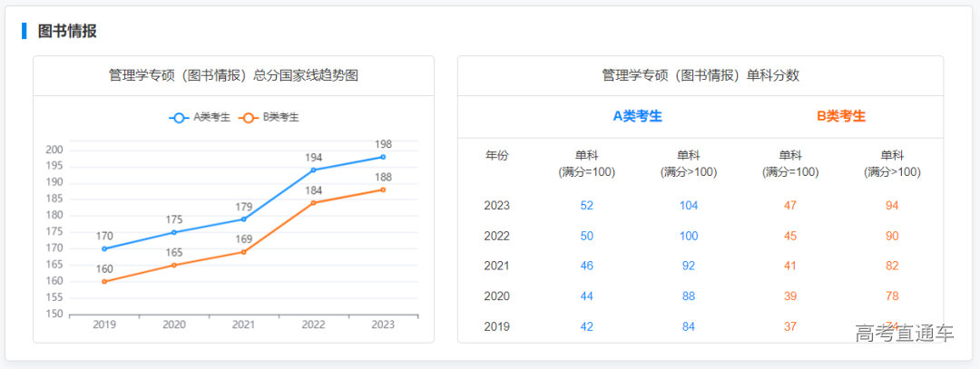The width and height of the screenshot is (980, 369).
Task: Click the A类考生 table column header
Action: [637, 116]
